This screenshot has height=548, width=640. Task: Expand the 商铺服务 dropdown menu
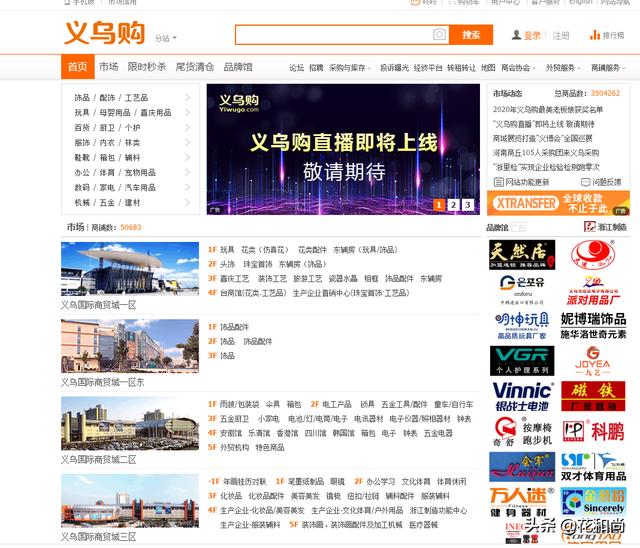[x=608, y=68]
